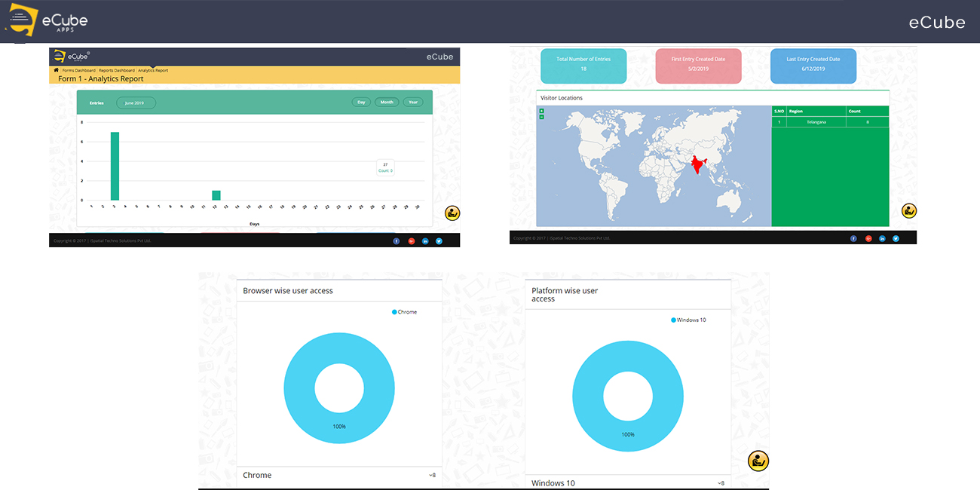The width and height of the screenshot is (980, 490).
Task: Click the yellow accessibility helper icon
Action: pos(452,213)
